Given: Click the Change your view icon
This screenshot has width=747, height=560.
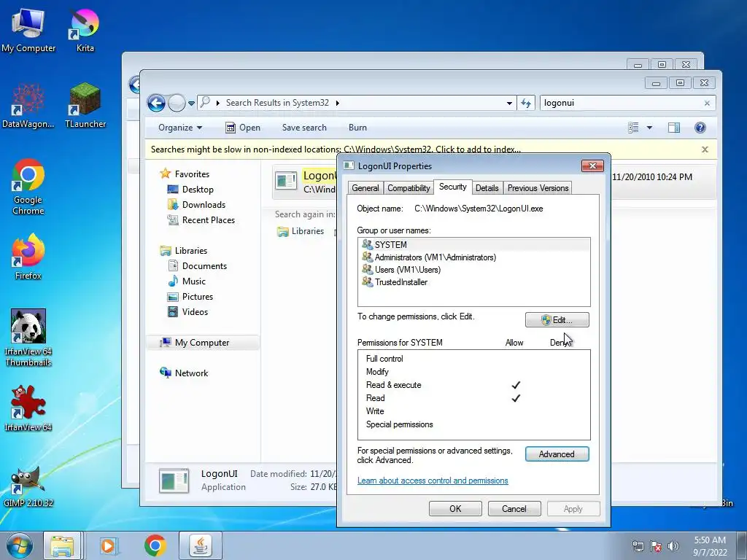Looking at the screenshot, I should pyautogui.click(x=633, y=128).
